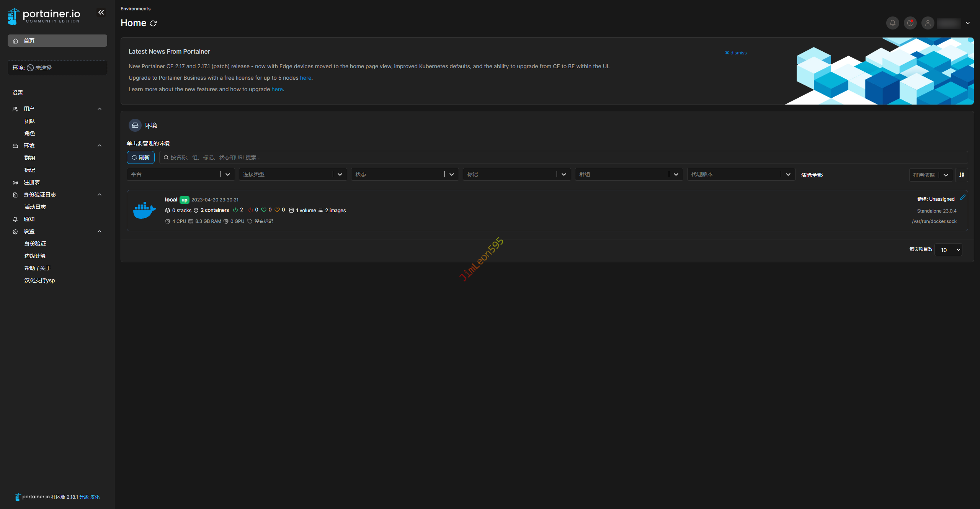Click 清除全部 to clear filters
The width and height of the screenshot is (980, 509).
pyautogui.click(x=812, y=175)
